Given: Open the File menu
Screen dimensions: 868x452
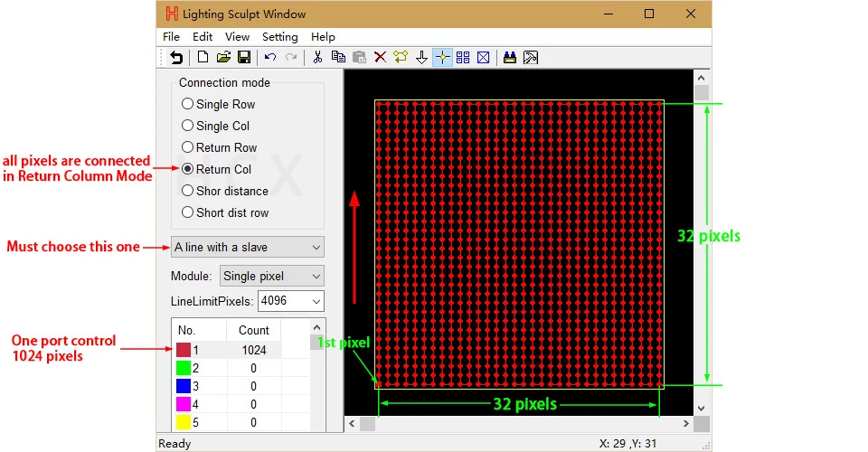Looking at the screenshot, I should [171, 36].
